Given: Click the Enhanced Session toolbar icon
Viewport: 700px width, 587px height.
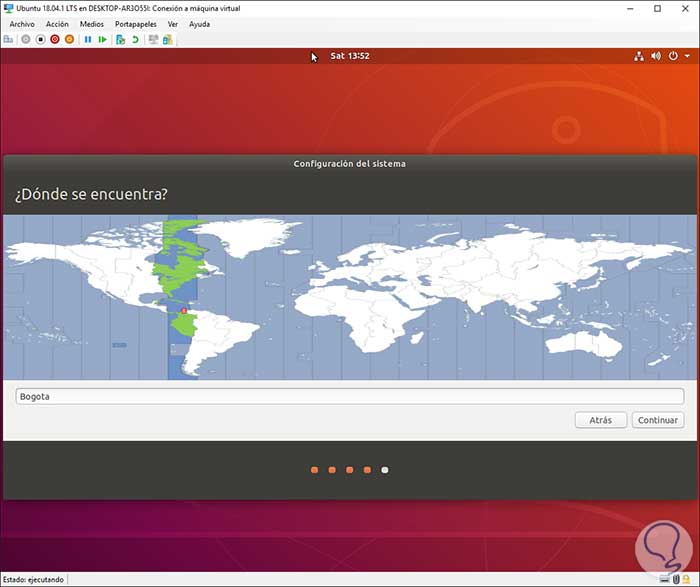Looking at the screenshot, I should 154,40.
